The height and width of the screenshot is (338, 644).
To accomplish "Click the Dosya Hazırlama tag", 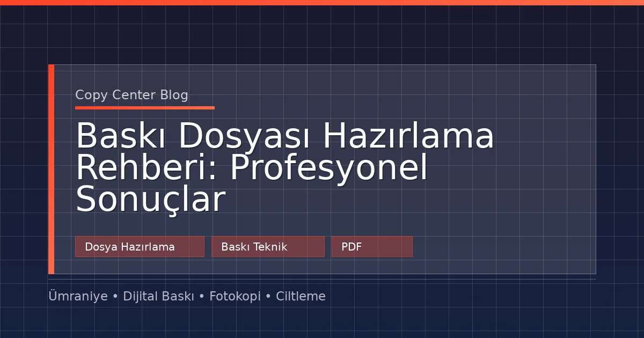I will (140, 247).
